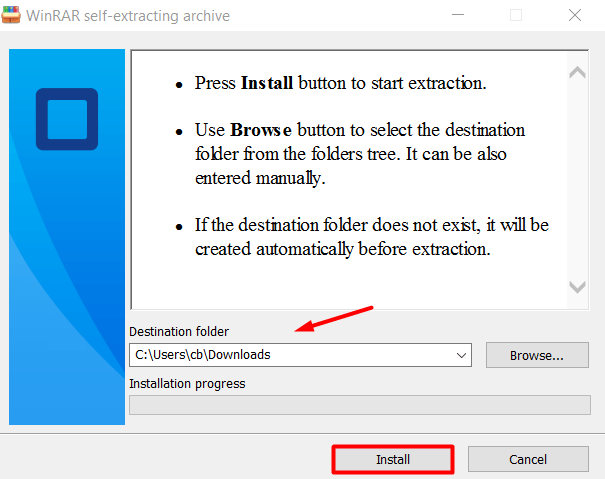The height and width of the screenshot is (479, 605).
Task: Click the WinRAR icon in the title bar
Action: [11, 15]
